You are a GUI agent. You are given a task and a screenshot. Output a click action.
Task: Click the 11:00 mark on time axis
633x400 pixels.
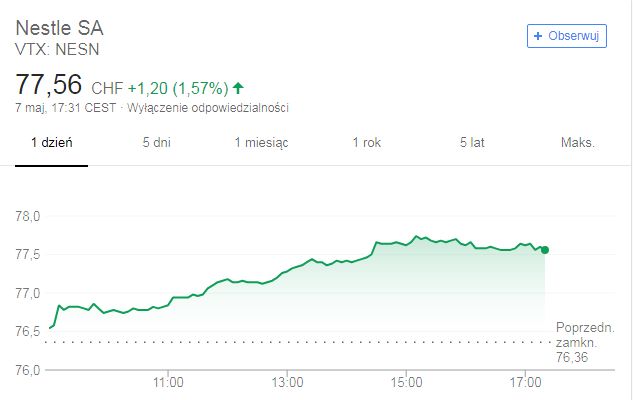point(169,382)
